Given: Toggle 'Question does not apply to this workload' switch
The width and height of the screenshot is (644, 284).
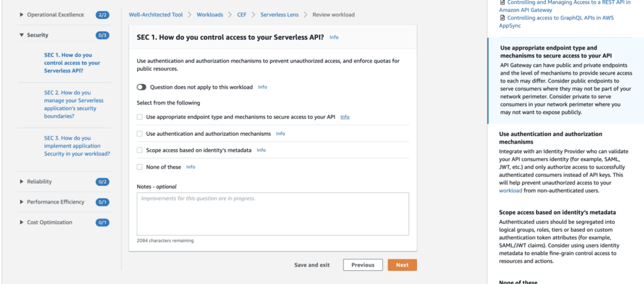Looking at the screenshot, I should click(141, 87).
